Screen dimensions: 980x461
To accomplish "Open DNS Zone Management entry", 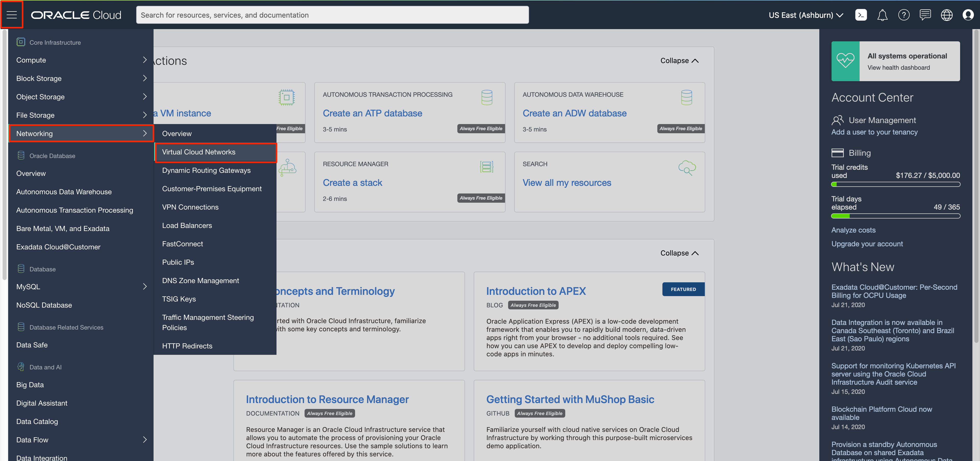I will [200, 281].
